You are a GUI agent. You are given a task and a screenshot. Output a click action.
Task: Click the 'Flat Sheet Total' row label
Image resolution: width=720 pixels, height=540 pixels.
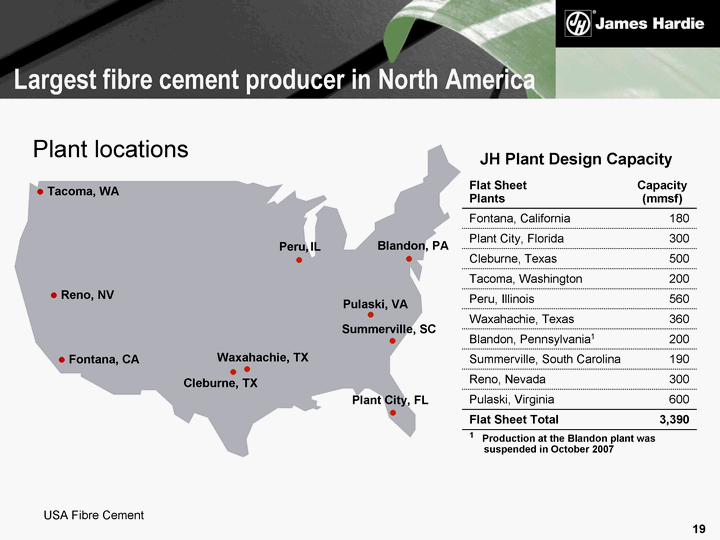[513, 420]
